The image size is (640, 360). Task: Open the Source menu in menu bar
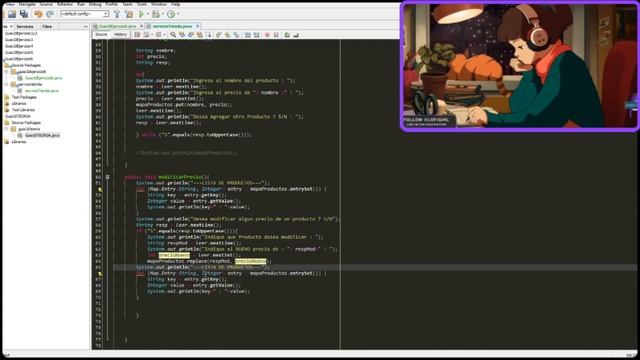[x=46, y=4]
